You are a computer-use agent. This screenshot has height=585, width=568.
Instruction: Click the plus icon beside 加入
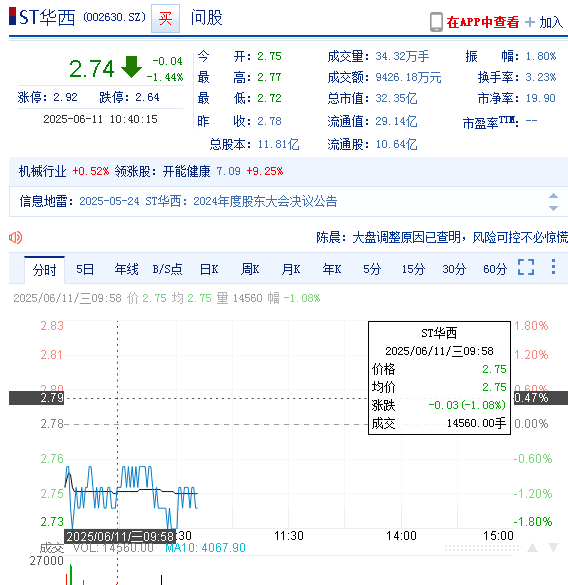pos(530,22)
